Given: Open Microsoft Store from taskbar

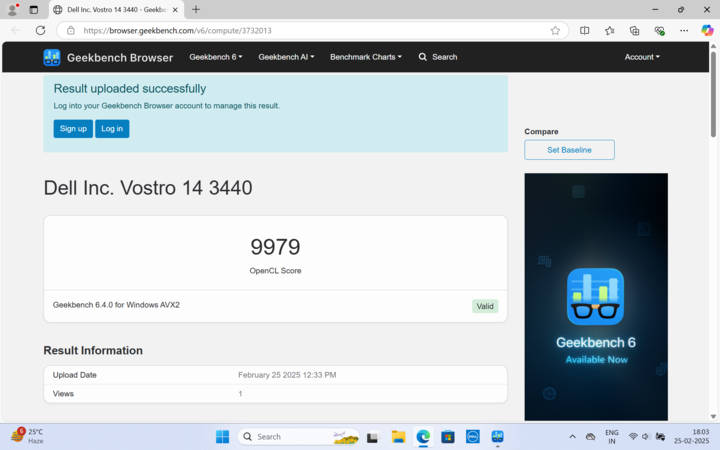Looking at the screenshot, I should click(448, 437).
